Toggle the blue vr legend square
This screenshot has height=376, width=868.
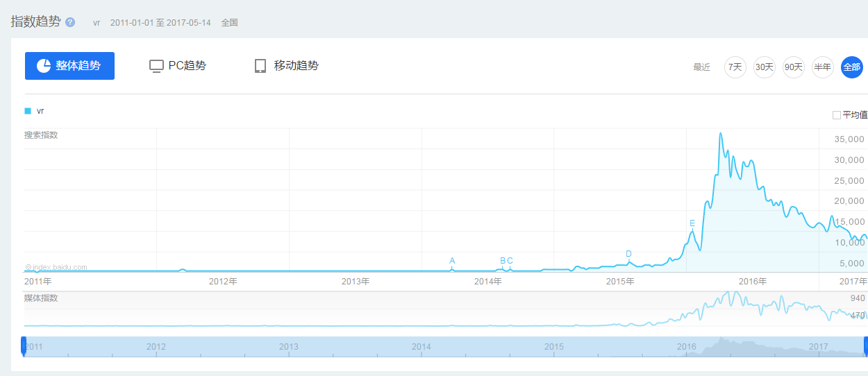tap(28, 111)
